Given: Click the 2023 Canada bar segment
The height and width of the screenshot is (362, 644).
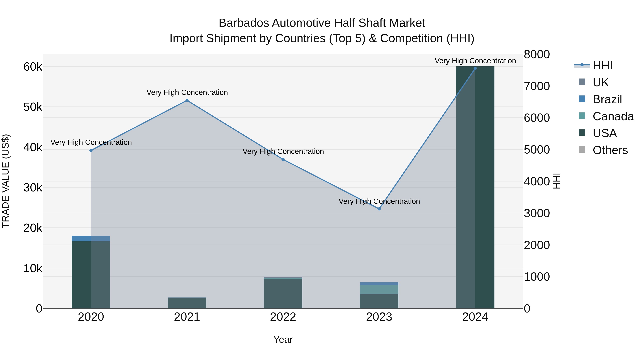Looking at the screenshot, I should point(379,290).
